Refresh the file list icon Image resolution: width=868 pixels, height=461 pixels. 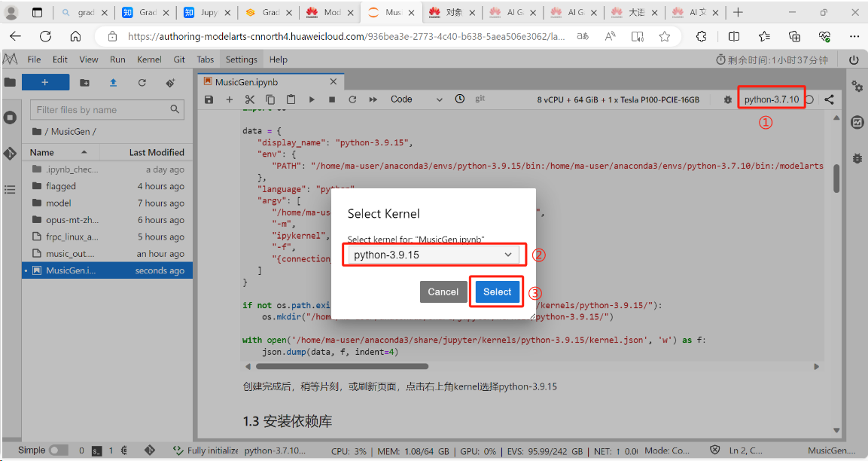[x=142, y=83]
